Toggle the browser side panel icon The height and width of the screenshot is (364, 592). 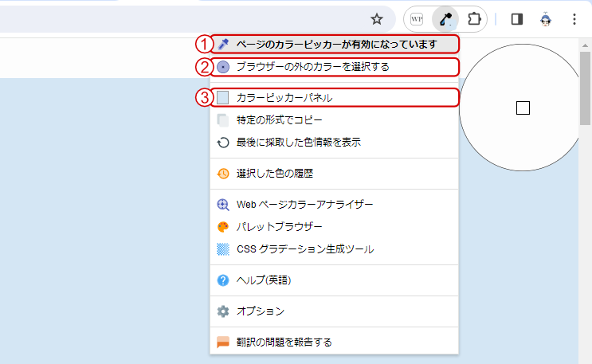point(517,19)
